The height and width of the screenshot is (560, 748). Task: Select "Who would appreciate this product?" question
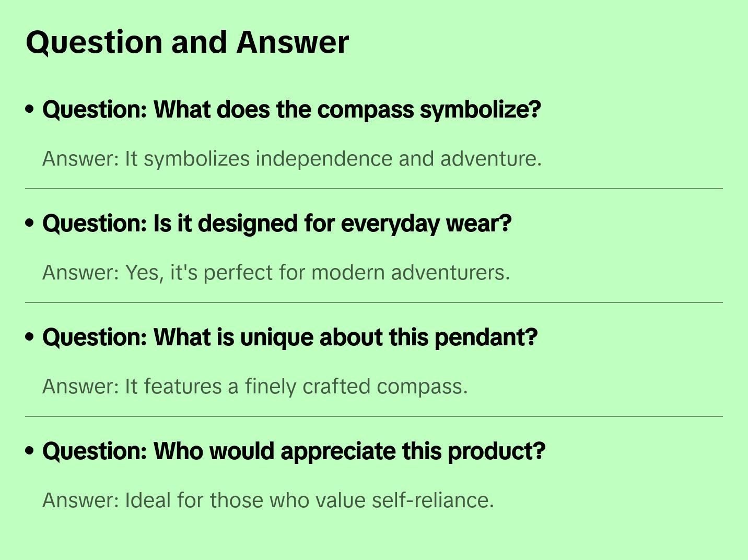pyautogui.click(x=294, y=451)
